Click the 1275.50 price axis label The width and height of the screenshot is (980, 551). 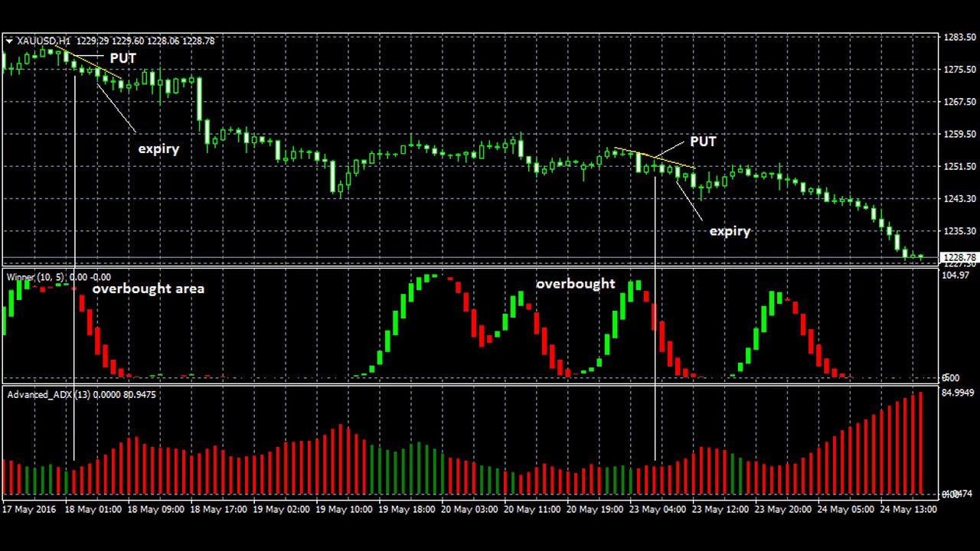pos(959,69)
